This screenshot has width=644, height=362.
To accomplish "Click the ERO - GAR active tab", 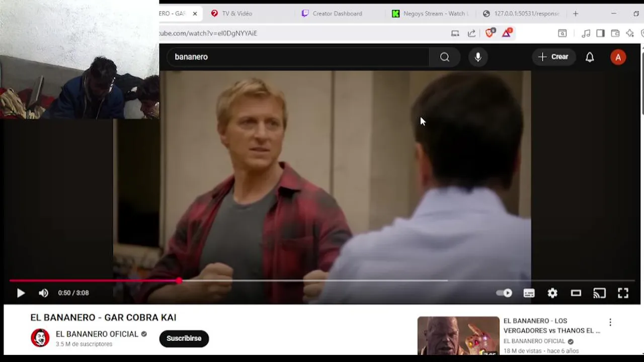I will [x=180, y=14].
